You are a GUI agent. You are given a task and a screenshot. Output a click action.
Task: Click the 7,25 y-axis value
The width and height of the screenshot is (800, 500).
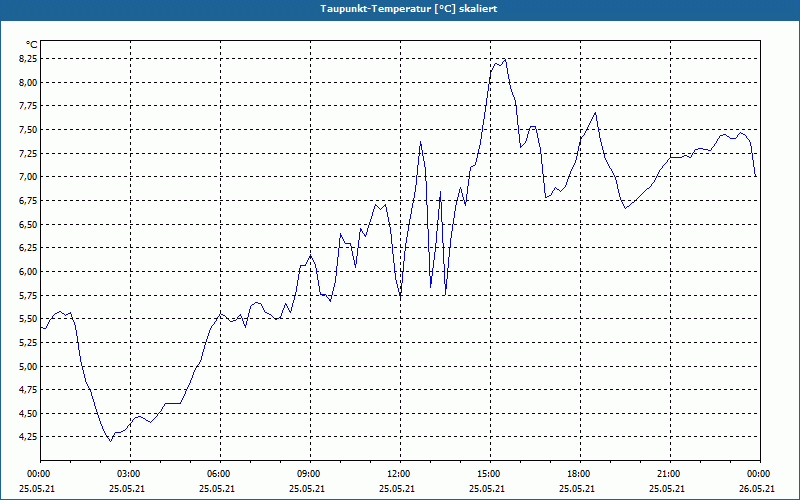[x=29, y=154]
